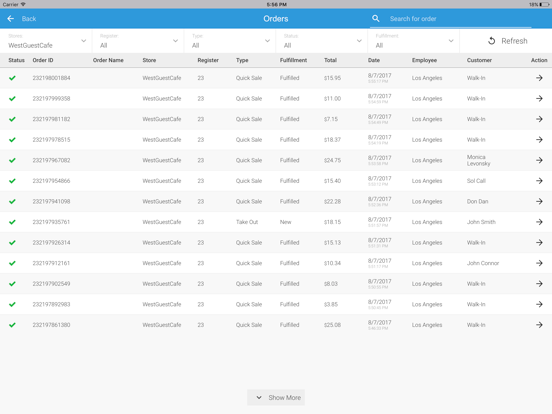Open order 232197978515 via action arrow
The height and width of the screenshot is (414, 552).
[539, 140]
